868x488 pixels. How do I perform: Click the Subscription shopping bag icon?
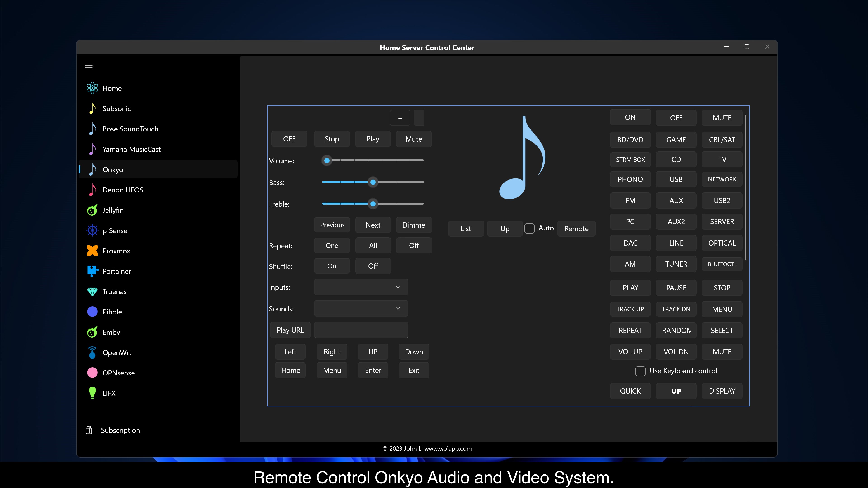coord(89,430)
